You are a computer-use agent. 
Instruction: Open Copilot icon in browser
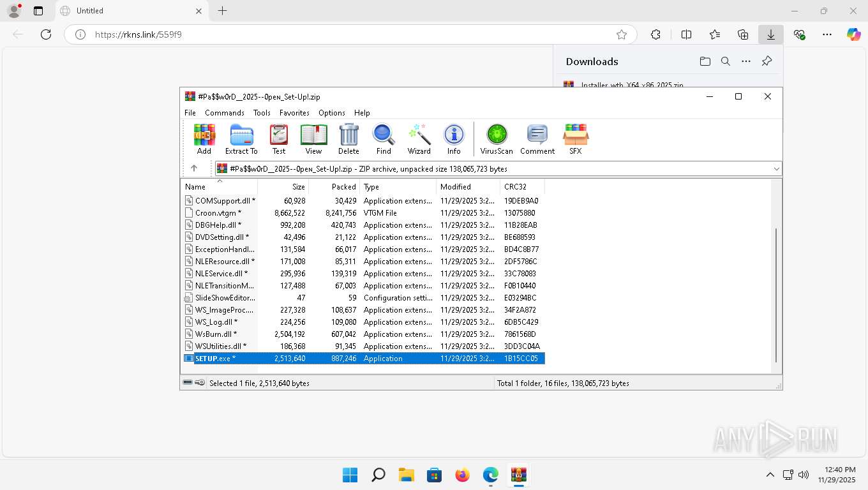(854, 34)
